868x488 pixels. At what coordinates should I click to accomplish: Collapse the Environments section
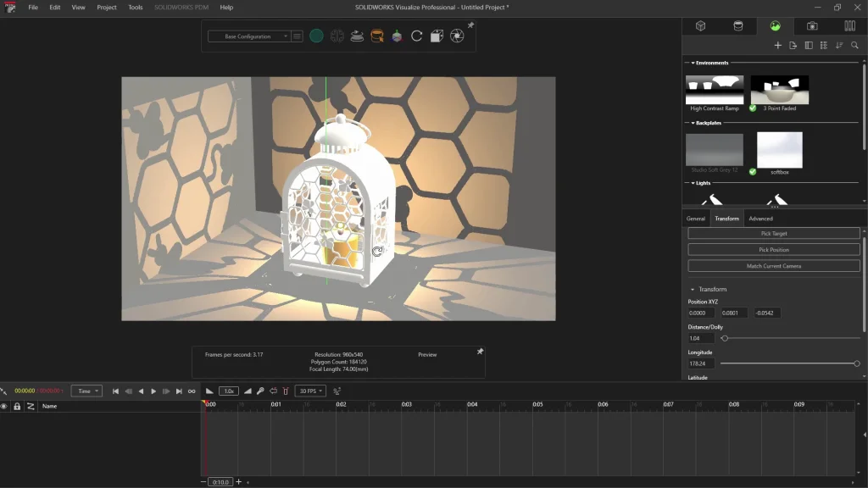tap(693, 63)
